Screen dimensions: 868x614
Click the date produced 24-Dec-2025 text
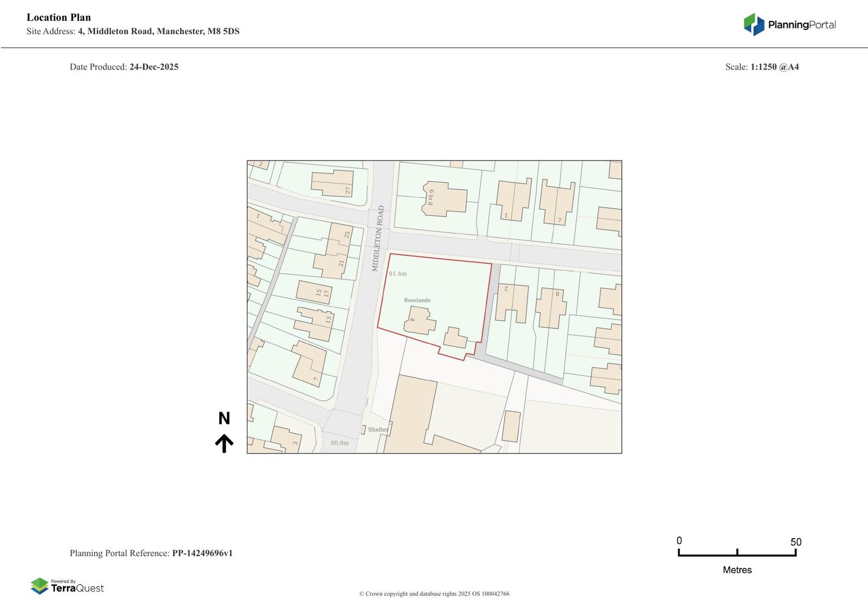click(x=154, y=67)
